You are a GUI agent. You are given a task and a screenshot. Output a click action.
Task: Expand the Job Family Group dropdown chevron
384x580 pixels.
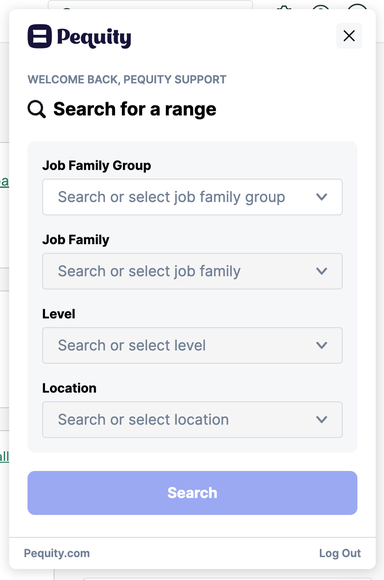(x=321, y=197)
